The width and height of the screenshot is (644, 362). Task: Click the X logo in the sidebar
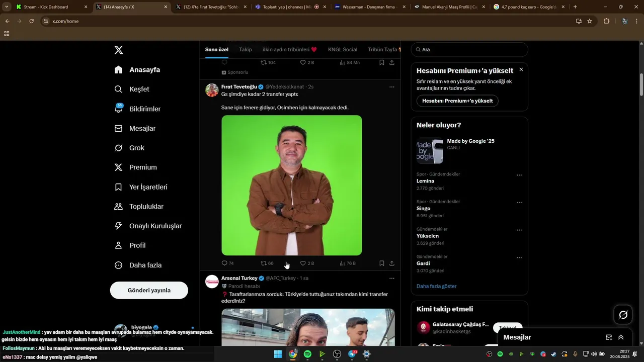[x=119, y=50]
